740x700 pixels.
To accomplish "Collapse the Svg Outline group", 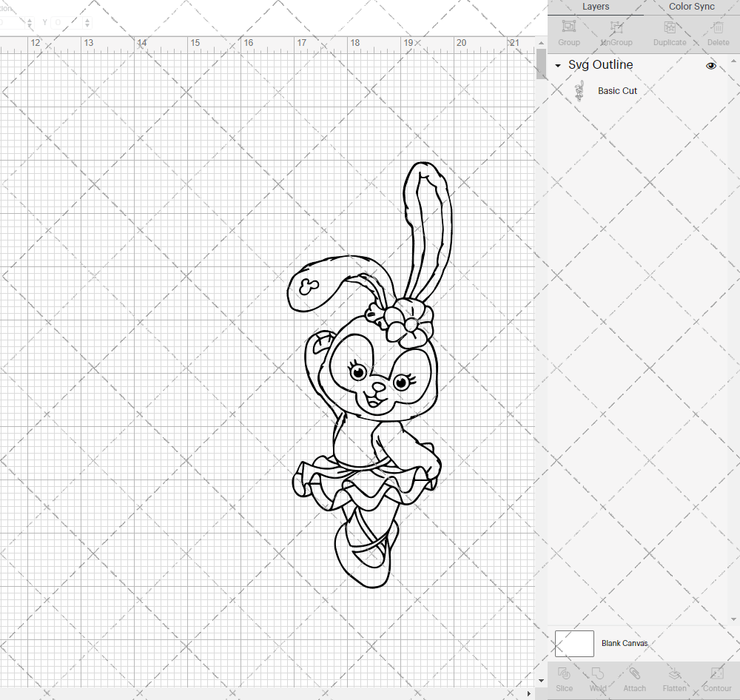I will pyautogui.click(x=558, y=66).
